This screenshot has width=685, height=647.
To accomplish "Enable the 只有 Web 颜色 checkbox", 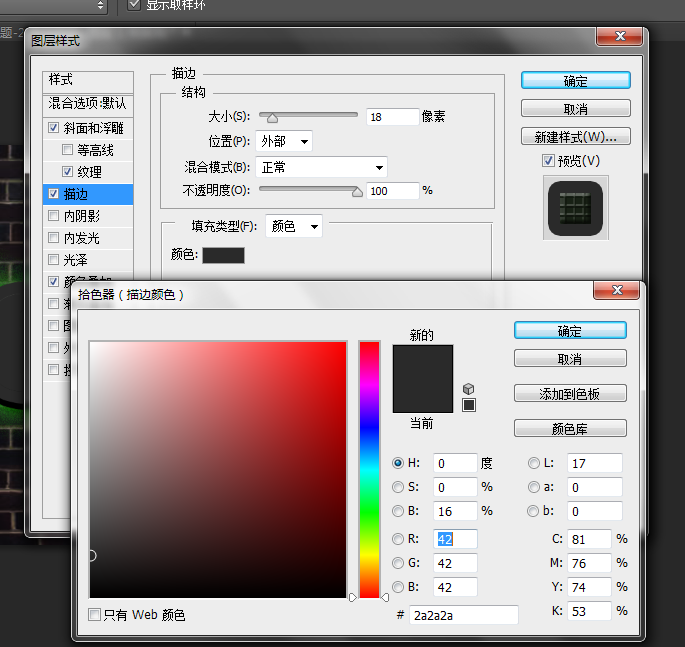I will [x=95, y=615].
